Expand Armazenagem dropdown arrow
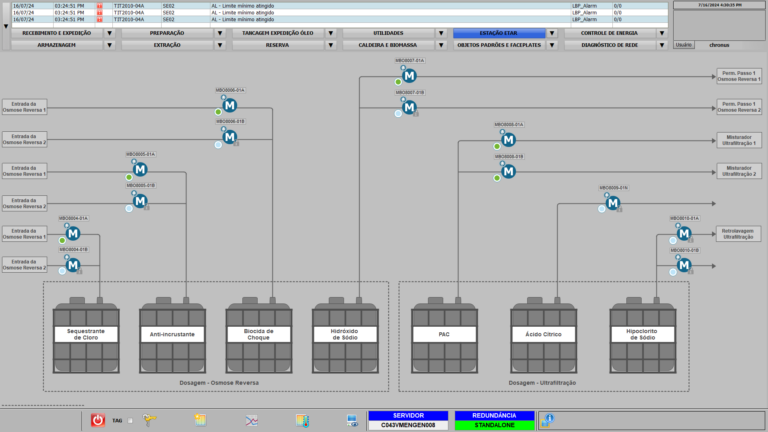The height and width of the screenshot is (432, 768). pyautogui.click(x=110, y=45)
